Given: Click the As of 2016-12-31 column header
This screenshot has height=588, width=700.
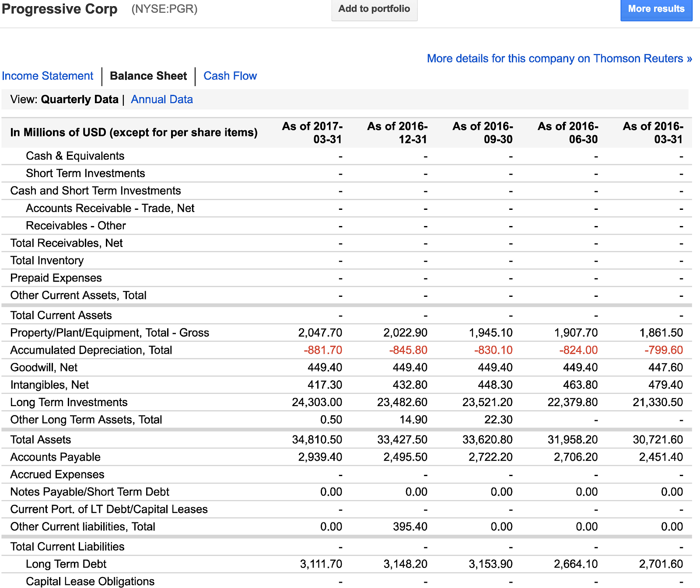Looking at the screenshot, I should 397,132.
